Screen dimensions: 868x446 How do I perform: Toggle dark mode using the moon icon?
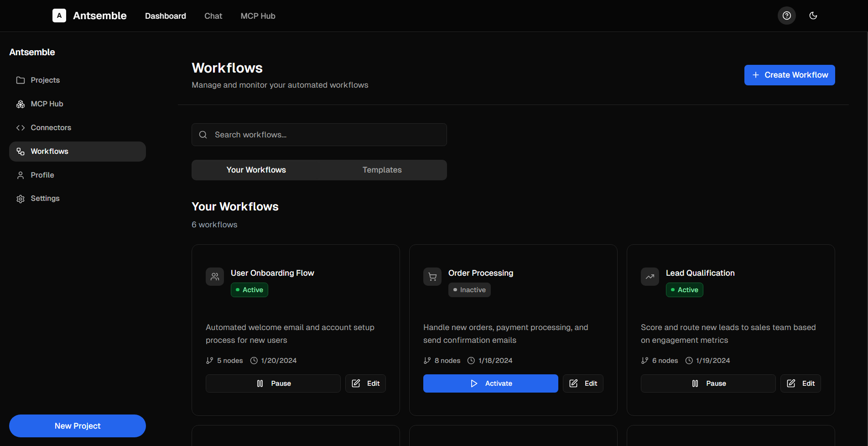(x=813, y=16)
